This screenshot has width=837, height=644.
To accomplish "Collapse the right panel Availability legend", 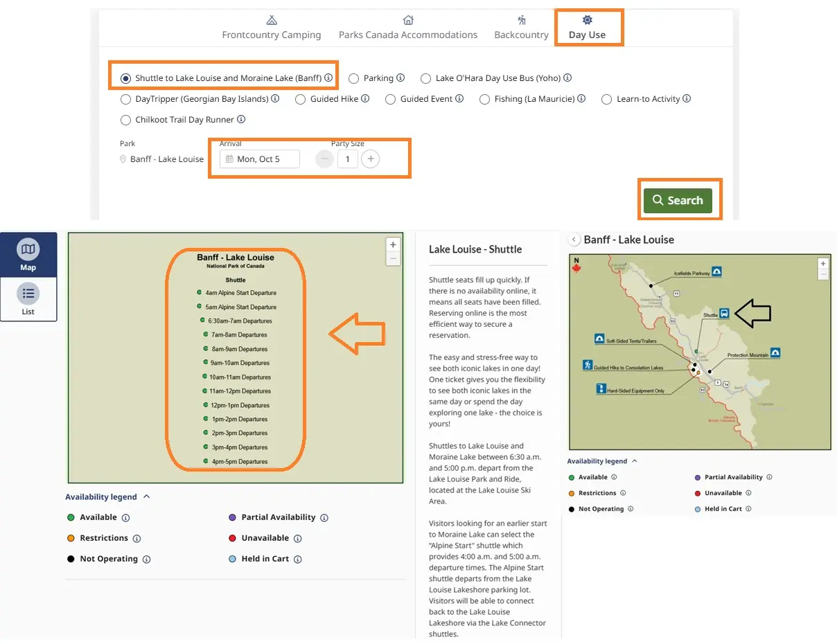I will pyautogui.click(x=602, y=461).
